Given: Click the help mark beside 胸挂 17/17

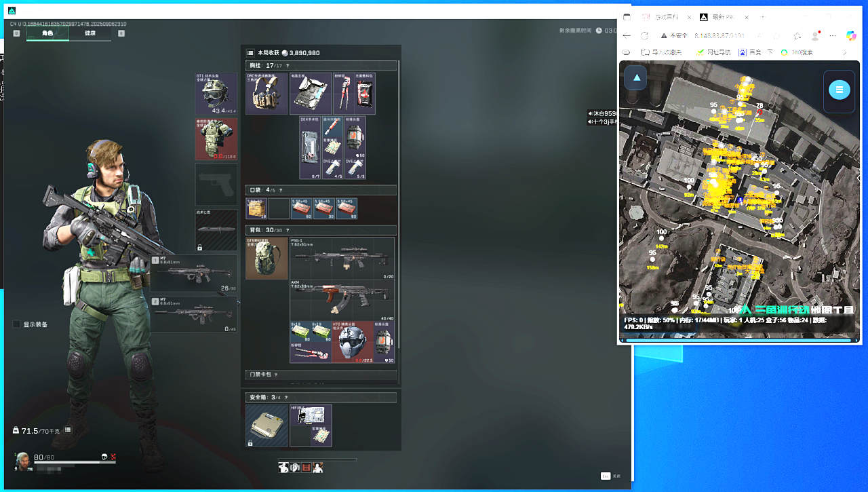Looking at the screenshot, I should click(x=288, y=65).
